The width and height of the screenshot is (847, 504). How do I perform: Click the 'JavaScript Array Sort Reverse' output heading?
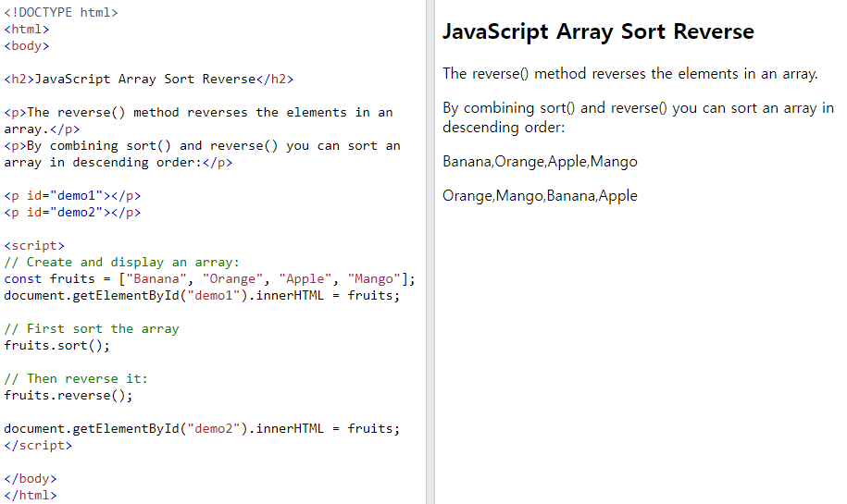pos(598,31)
